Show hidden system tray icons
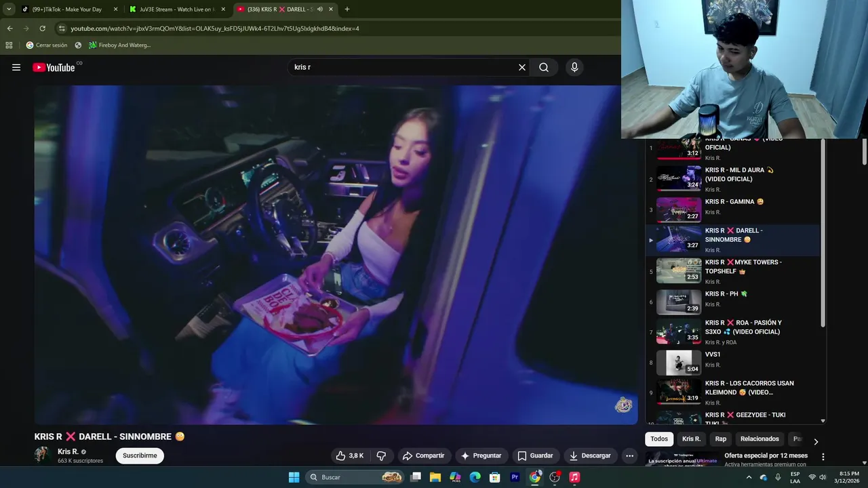This screenshot has height=488, width=868. pyautogui.click(x=749, y=477)
